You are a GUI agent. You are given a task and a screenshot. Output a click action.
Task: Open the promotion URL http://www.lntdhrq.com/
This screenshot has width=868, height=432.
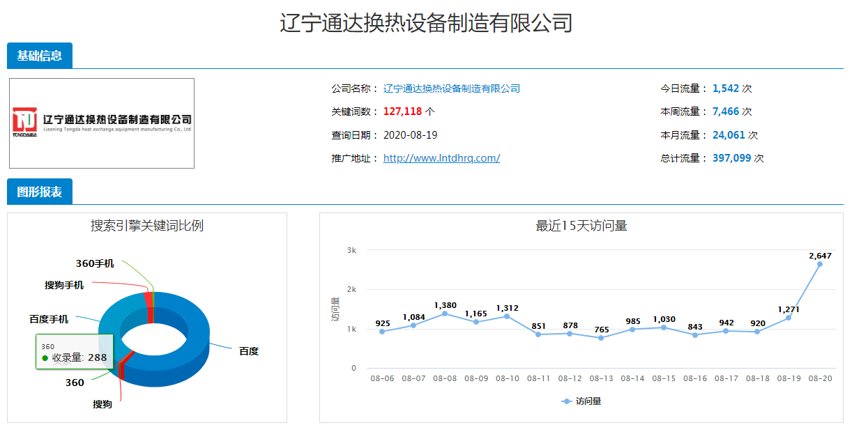[441, 158]
